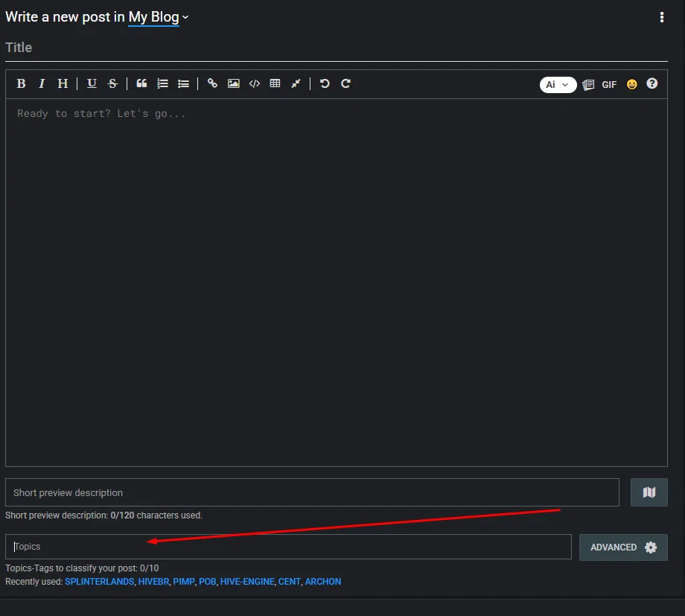Undo the last edit
Image resolution: width=685 pixels, height=616 pixels.
pyautogui.click(x=325, y=83)
